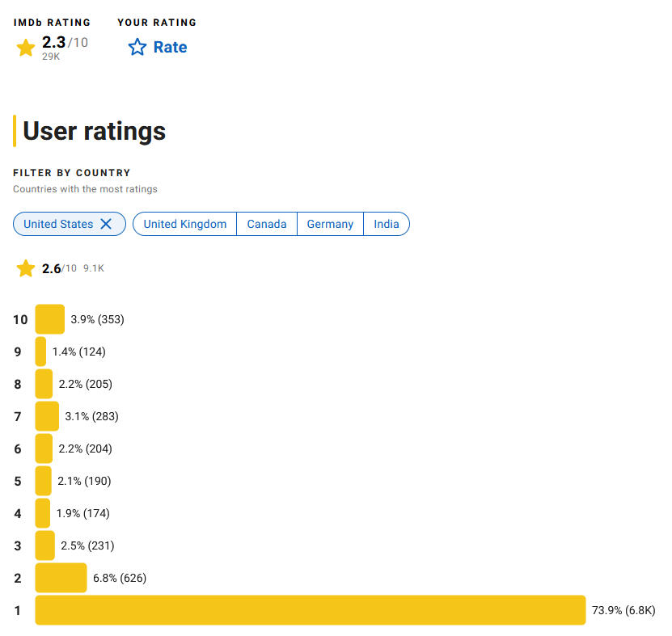Screen dimensions: 672x636
Task: Click the 2-star rating bar
Action: [x=61, y=578]
